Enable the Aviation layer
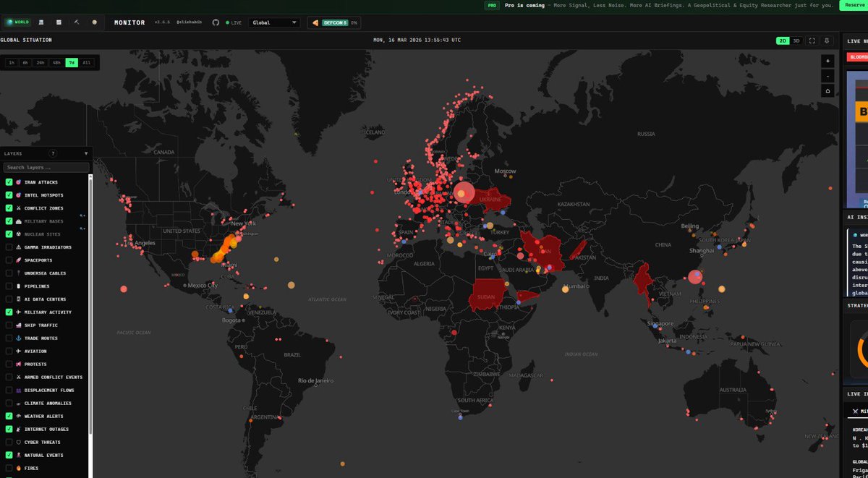The image size is (868, 478). 9,351
